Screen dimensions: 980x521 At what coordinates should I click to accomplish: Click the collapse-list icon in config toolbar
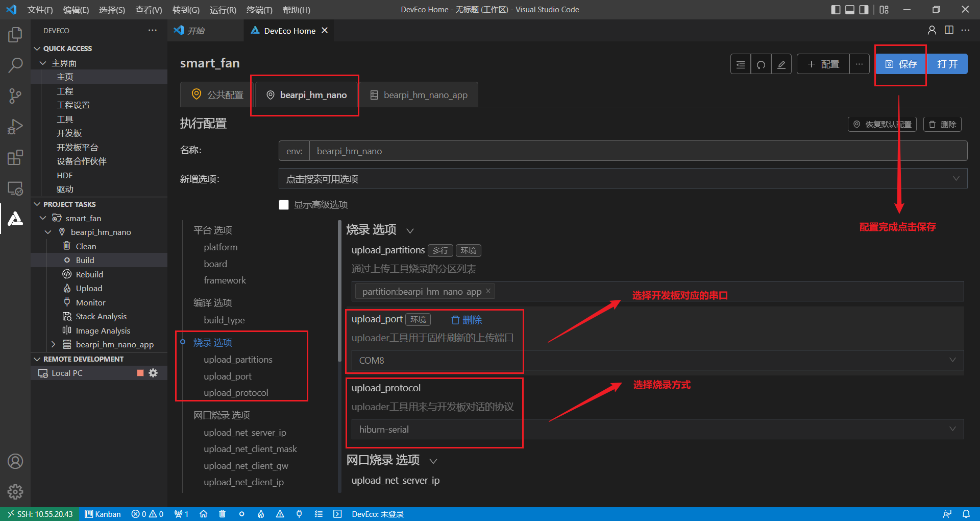[x=741, y=64]
